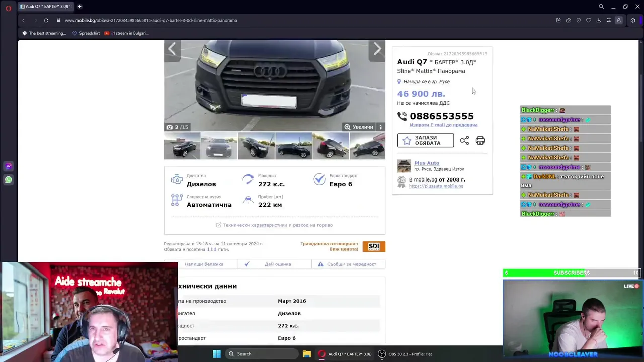
Task: Click the main Audi Q7 photo
Action: click(275, 86)
